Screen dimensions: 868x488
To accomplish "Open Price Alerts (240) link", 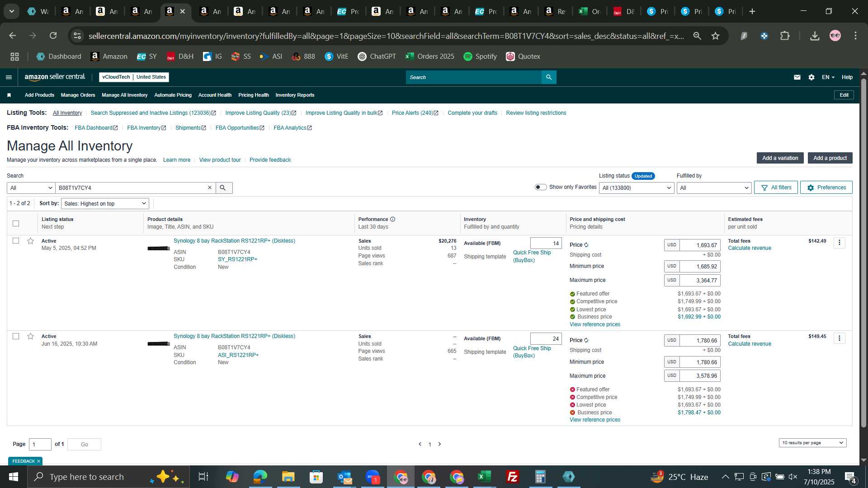I will coord(415,113).
